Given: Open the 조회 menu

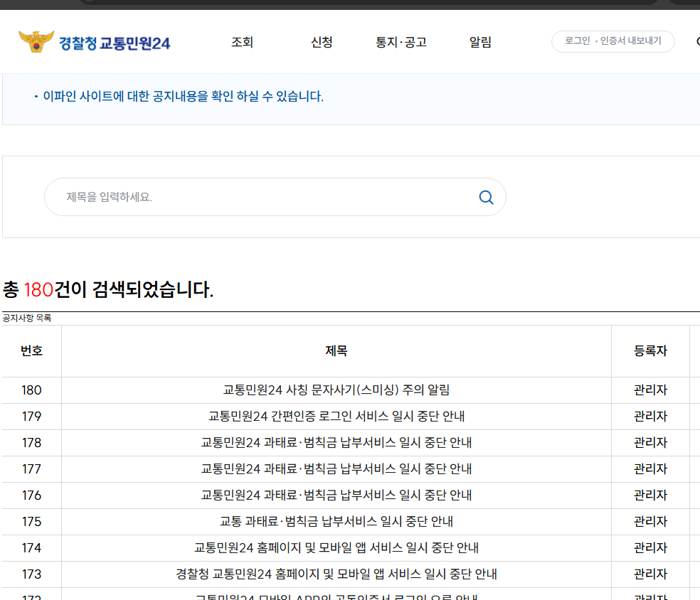Looking at the screenshot, I should pos(243,42).
